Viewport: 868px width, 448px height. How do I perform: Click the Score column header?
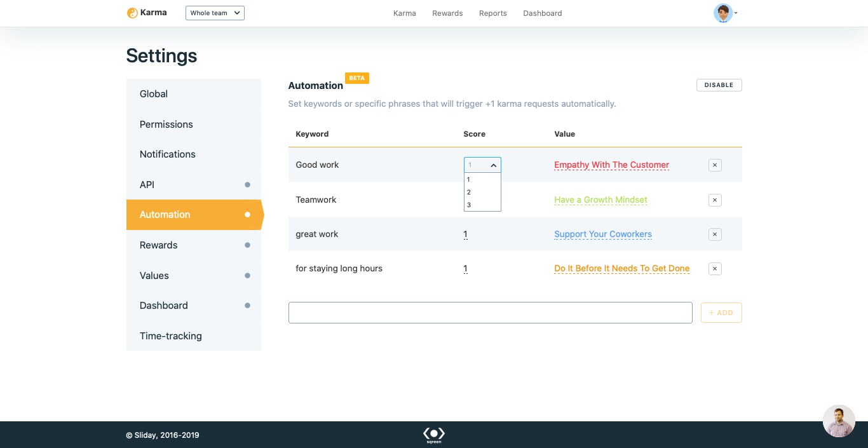[x=474, y=134]
